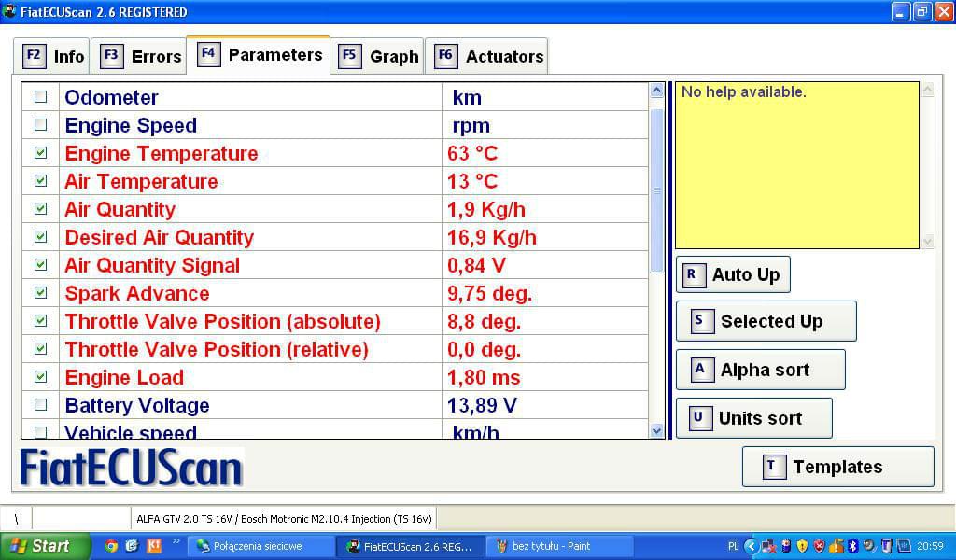
Task: Click the U key icon beside Units sort
Action: [700, 418]
